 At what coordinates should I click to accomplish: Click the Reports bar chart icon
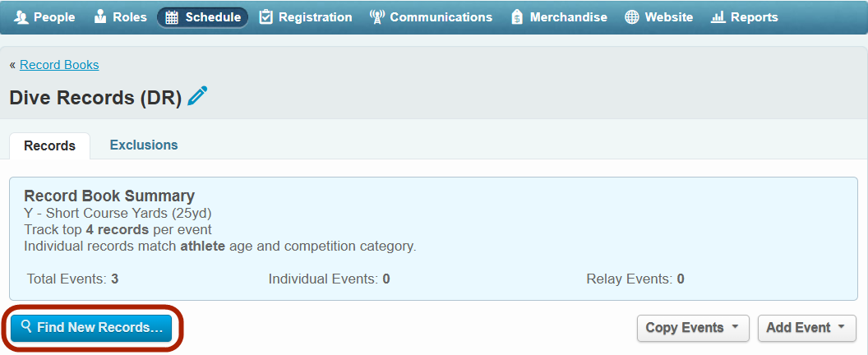718,17
